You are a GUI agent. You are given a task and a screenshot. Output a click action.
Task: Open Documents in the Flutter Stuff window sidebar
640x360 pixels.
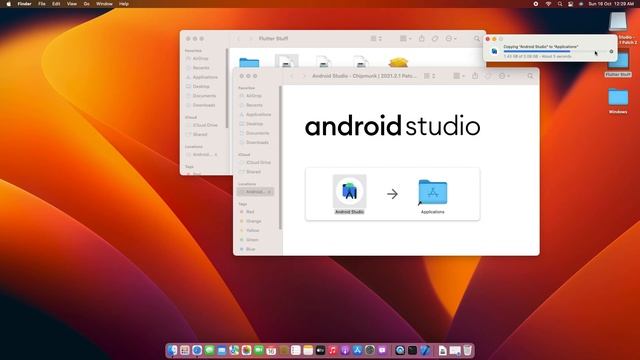coord(201,96)
